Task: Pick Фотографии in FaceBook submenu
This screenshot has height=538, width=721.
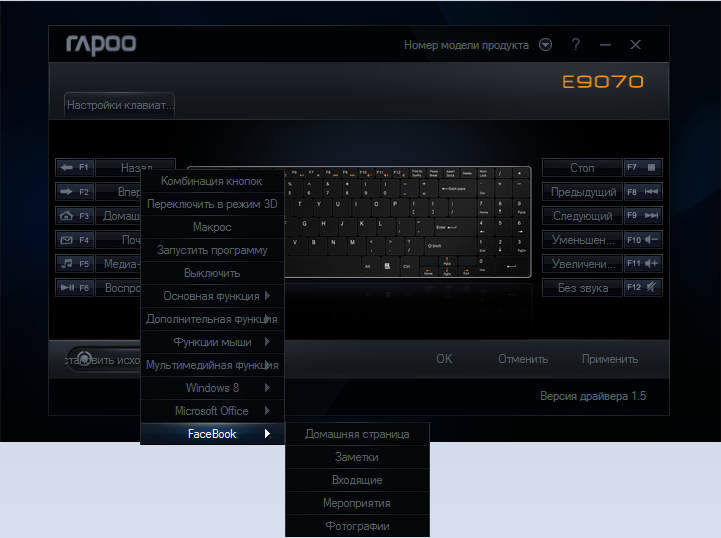Action: pyautogui.click(x=357, y=526)
